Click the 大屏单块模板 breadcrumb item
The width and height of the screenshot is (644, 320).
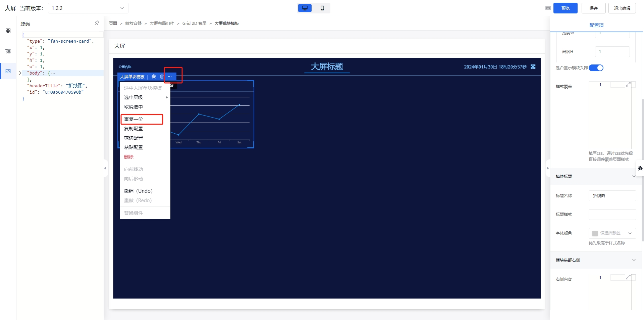point(227,24)
